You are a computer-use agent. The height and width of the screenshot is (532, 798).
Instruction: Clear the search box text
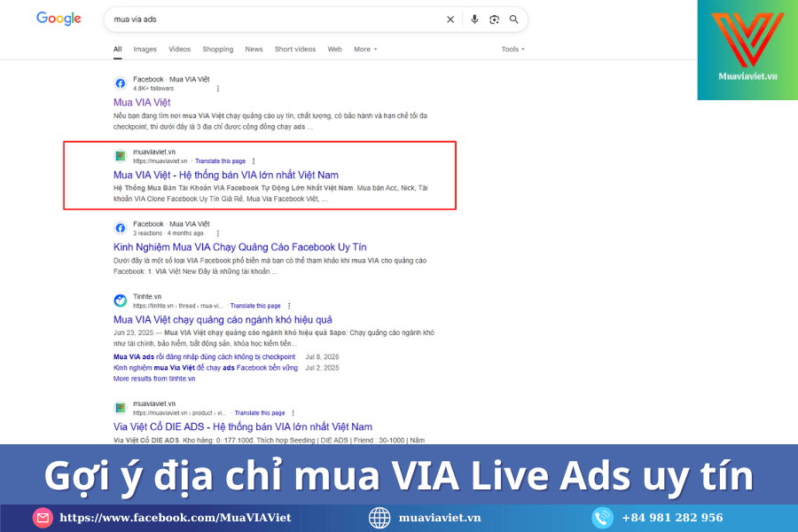[x=450, y=20]
